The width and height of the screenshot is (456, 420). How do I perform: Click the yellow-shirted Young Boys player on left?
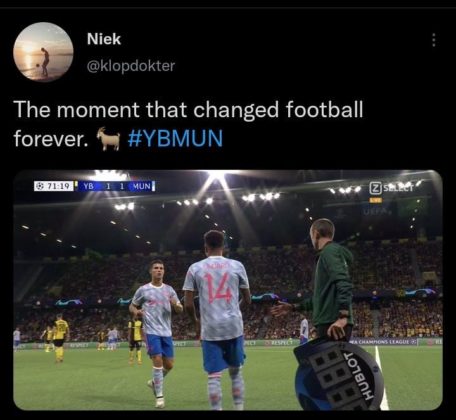(x=61, y=337)
